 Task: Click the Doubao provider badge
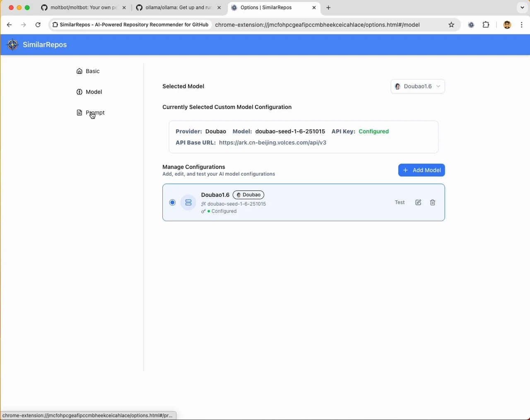[248, 195]
